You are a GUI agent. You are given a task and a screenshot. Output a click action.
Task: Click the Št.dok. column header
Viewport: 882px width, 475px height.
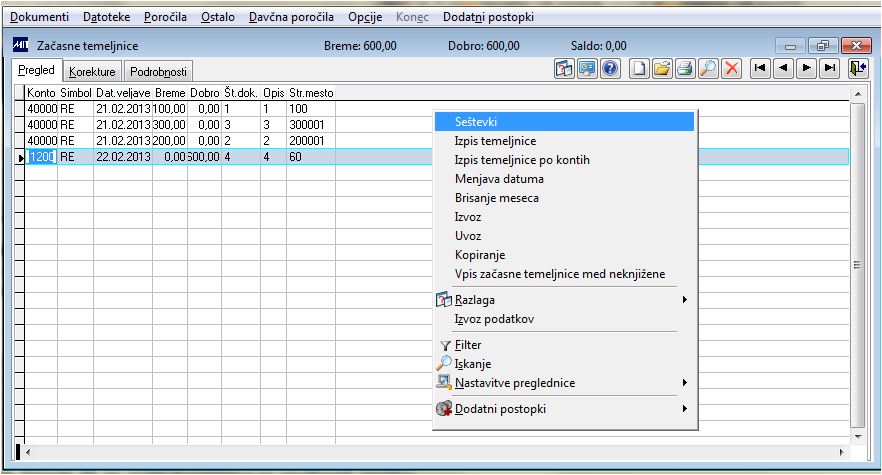point(241,93)
